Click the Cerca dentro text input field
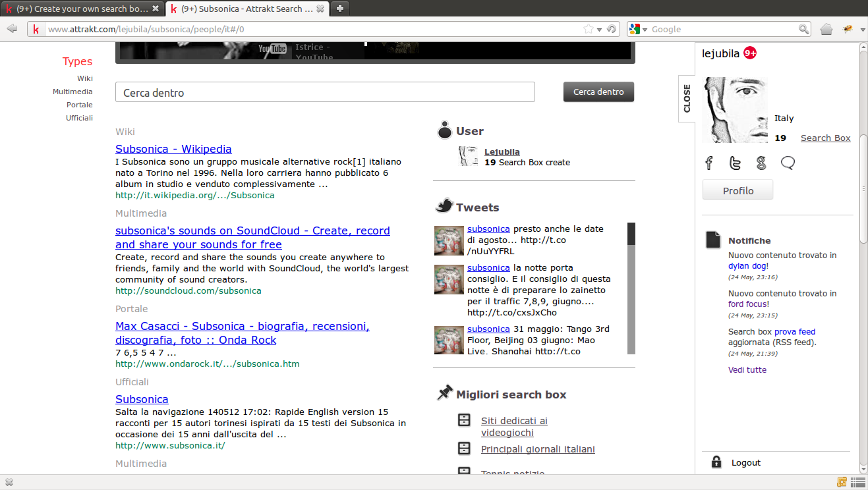The height and width of the screenshot is (490, 868). pos(325,92)
